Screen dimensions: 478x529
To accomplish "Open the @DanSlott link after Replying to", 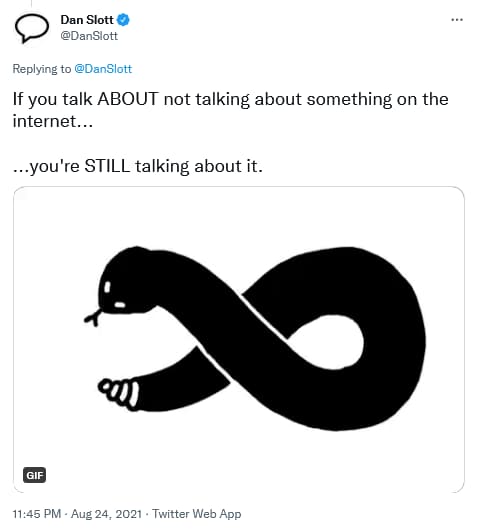I will pyautogui.click(x=103, y=69).
